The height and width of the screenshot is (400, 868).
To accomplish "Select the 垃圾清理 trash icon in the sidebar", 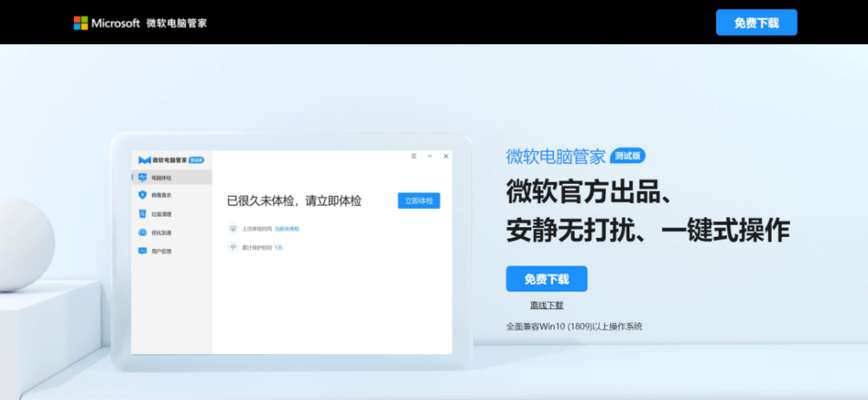I will tap(142, 214).
